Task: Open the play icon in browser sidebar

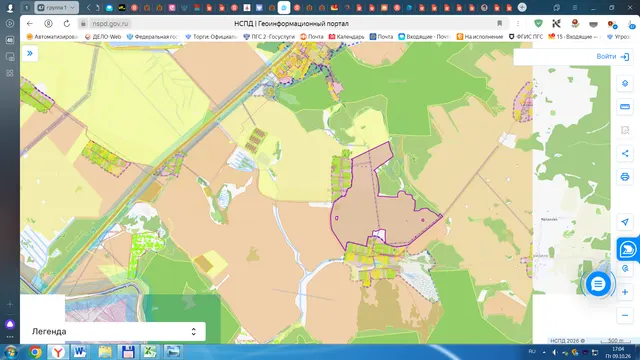Action: point(10,24)
